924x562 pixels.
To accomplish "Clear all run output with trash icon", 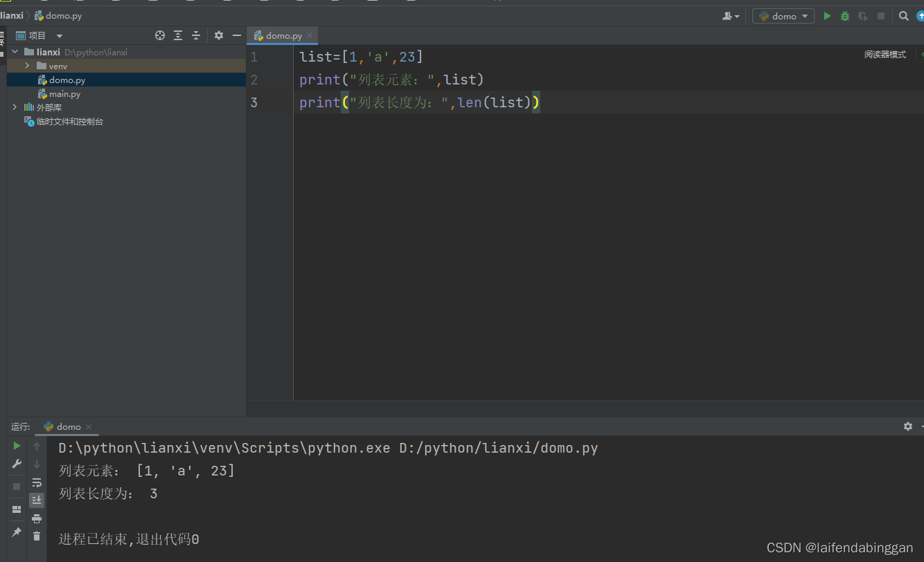I will (x=37, y=536).
